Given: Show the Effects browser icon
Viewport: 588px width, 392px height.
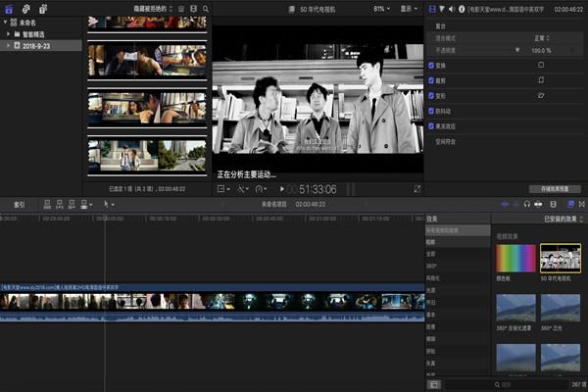Looking at the screenshot, I should [x=570, y=204].
